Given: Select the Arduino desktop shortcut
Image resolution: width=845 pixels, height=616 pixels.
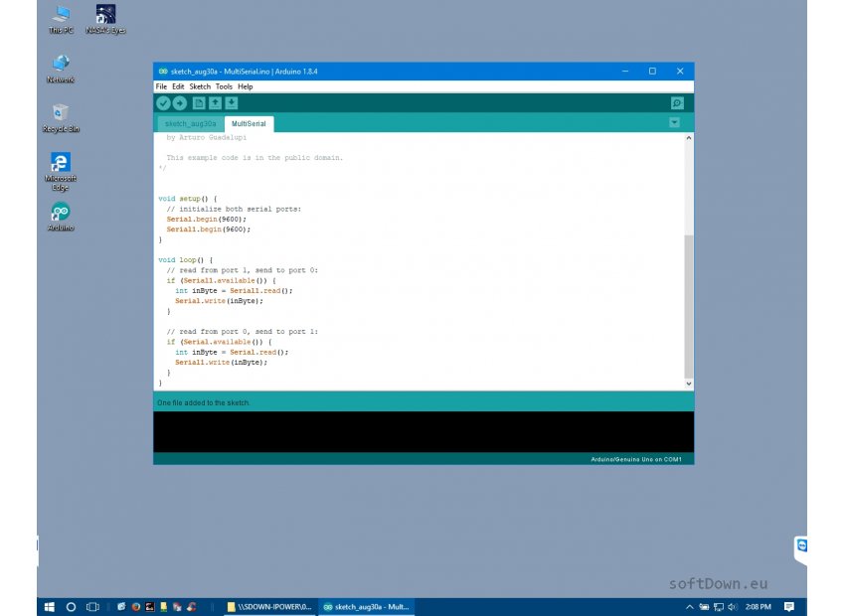Looking at the screenshot, I should coord(61,217).
